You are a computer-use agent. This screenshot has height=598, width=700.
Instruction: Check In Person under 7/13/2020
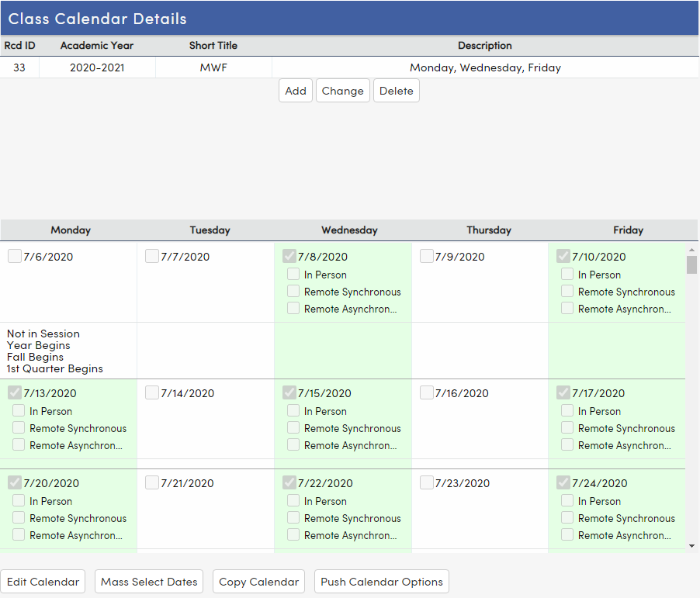19,410
